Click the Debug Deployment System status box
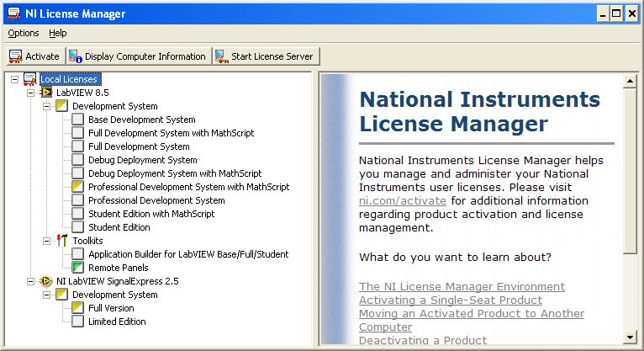The image size is (644, 351). click(77, 160)
